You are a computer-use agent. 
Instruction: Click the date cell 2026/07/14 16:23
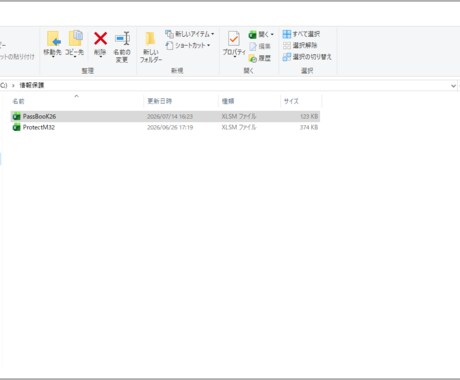[x=170, y=116]
